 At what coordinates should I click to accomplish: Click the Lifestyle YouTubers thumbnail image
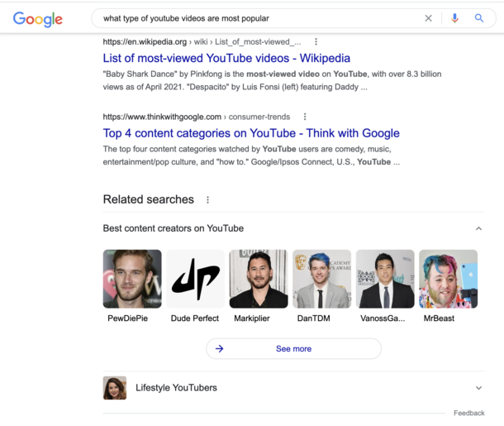point(115,388)
